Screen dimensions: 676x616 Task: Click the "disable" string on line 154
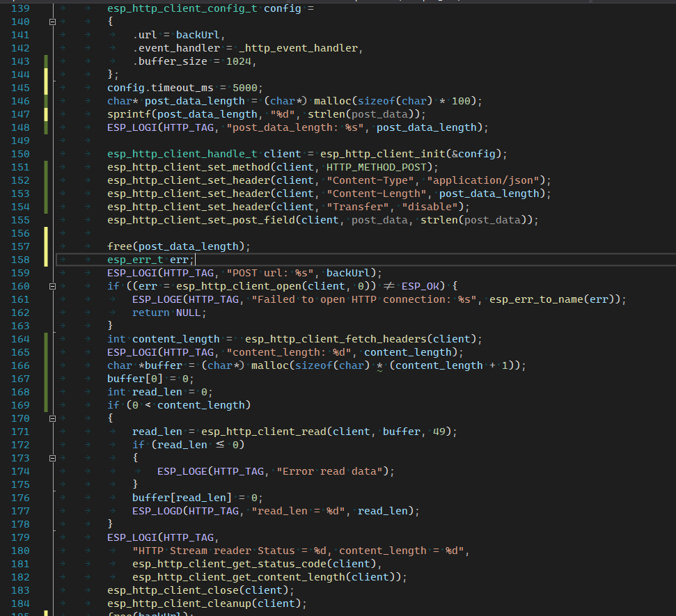pyautogui.click(x=430, y=207)
